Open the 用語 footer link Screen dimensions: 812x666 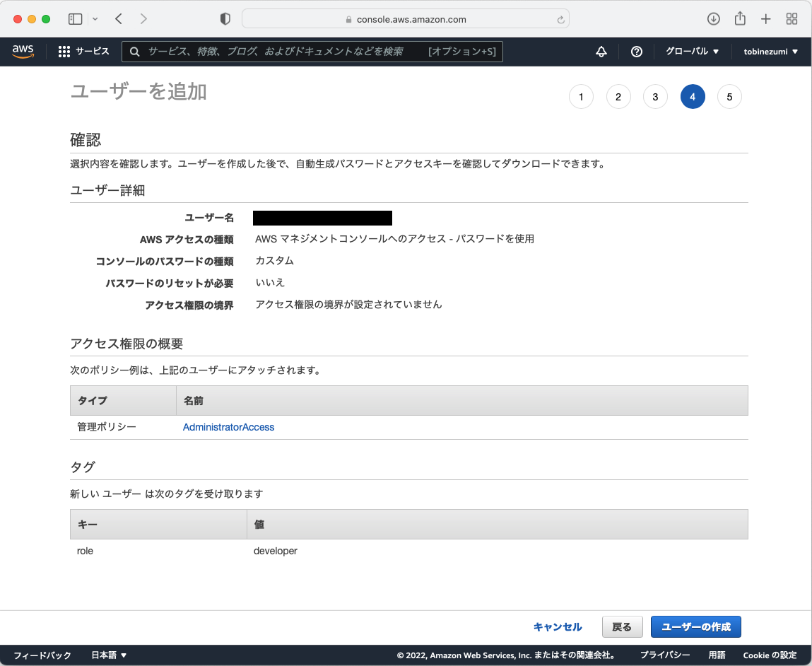coord(717,655)
